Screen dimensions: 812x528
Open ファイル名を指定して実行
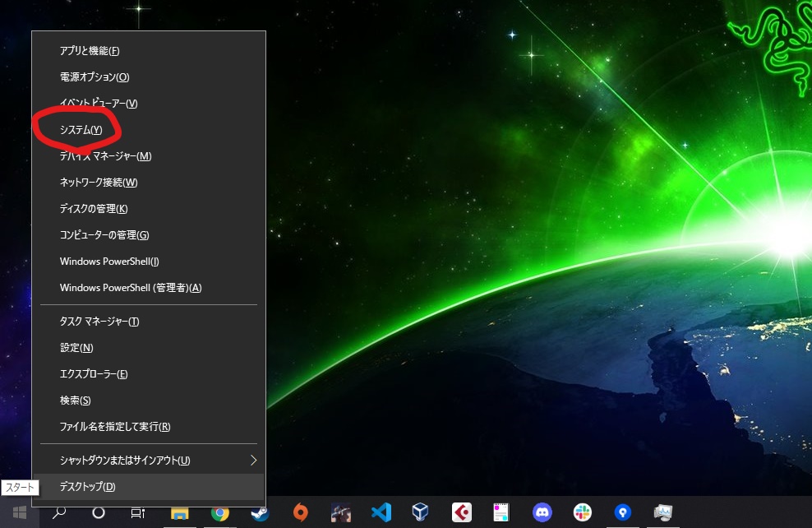[x=148, y=427]
